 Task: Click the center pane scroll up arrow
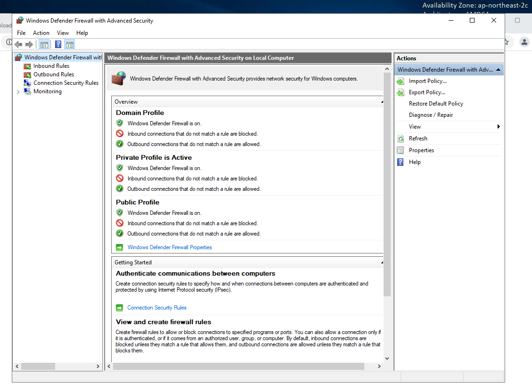(x=387, y=69)
